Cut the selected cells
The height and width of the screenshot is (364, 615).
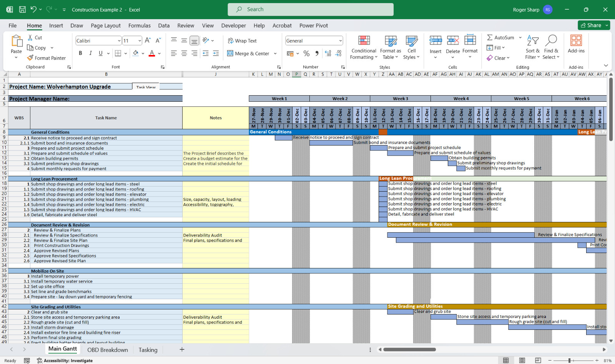coord(35,38)
